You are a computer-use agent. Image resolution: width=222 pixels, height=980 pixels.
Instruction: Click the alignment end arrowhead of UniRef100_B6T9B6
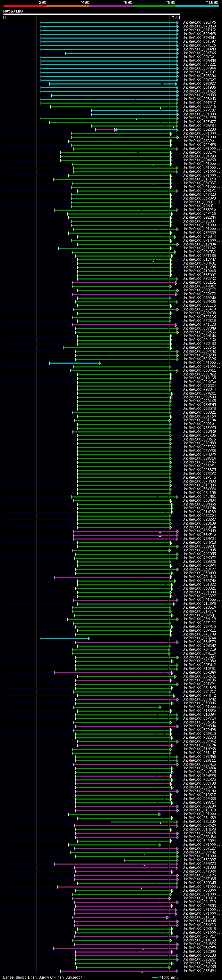coord(177,88)
